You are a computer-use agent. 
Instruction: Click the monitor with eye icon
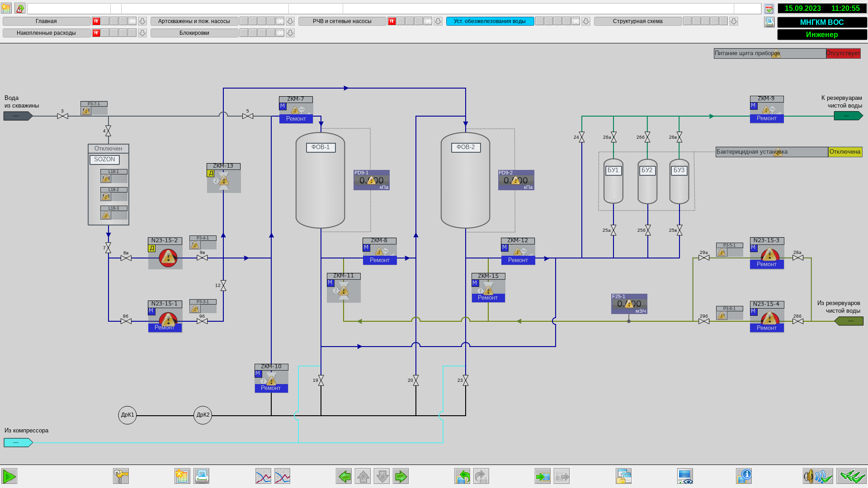pos(685,476)
